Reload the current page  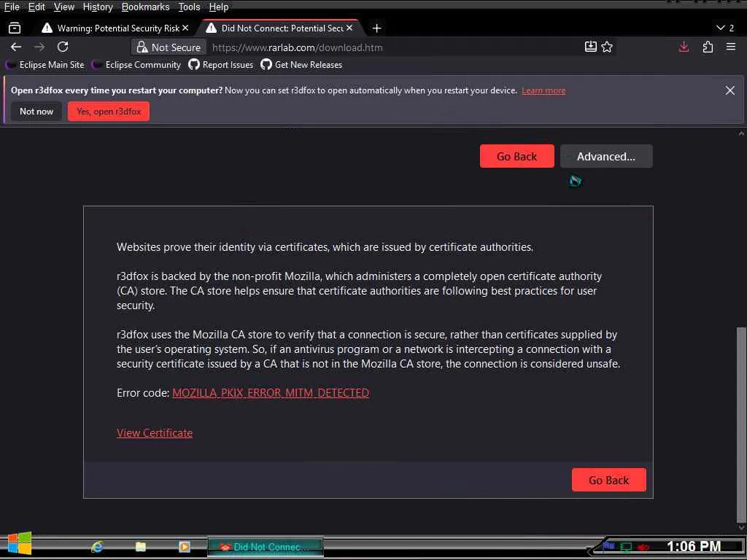(63, 47)
